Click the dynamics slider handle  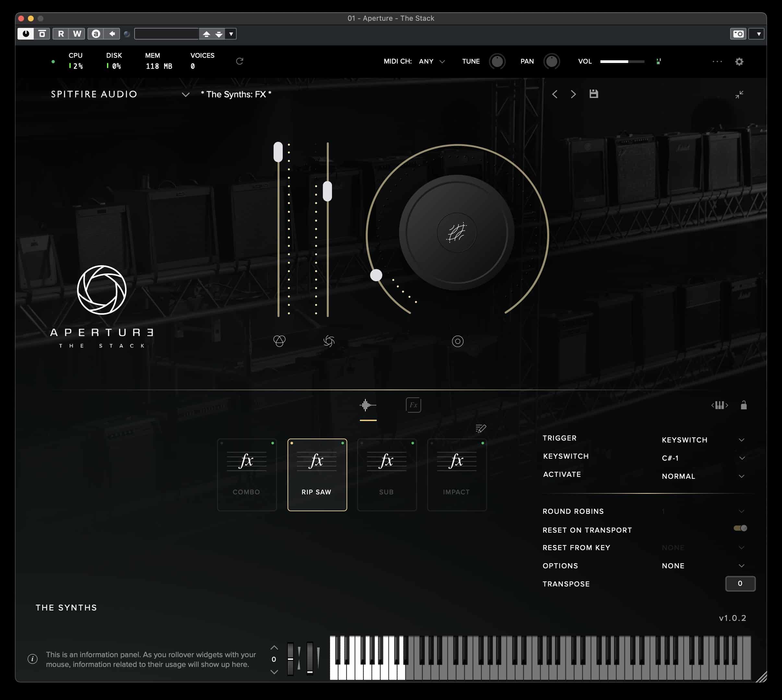pyautogui.click(x=327, y=191)
